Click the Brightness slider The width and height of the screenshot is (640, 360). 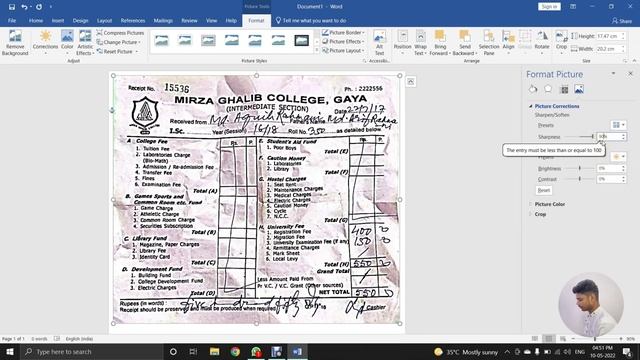coord(580,169)
